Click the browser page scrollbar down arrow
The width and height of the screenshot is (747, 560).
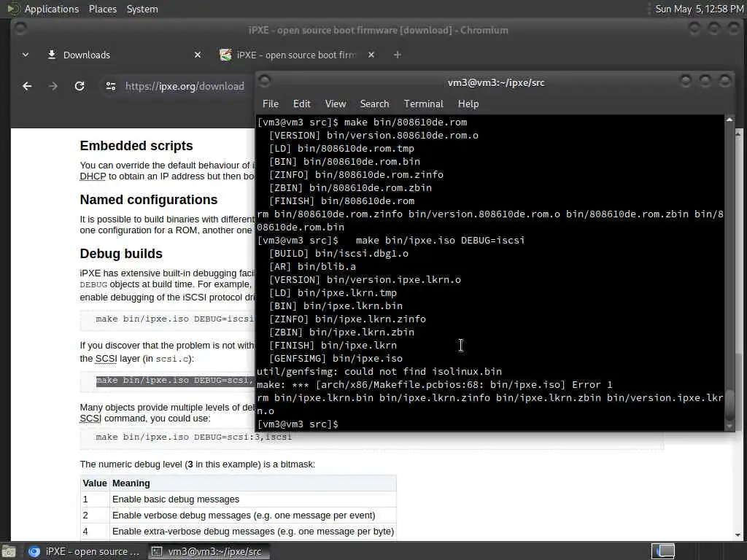738,535
